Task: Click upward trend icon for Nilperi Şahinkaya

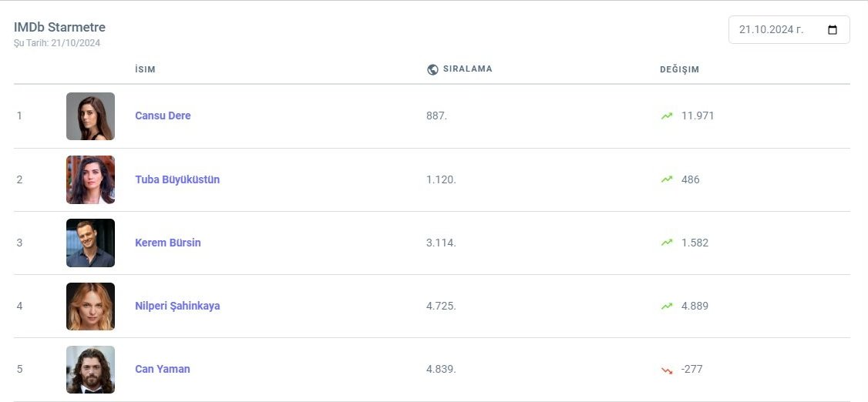Action: pyautogui.click(x=667, y=306)
